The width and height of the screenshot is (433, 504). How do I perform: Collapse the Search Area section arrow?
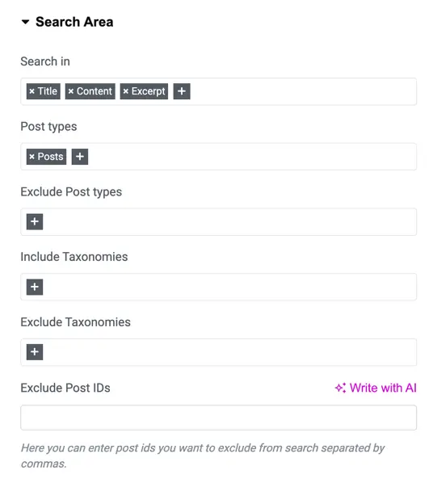[x=25, y=22]
